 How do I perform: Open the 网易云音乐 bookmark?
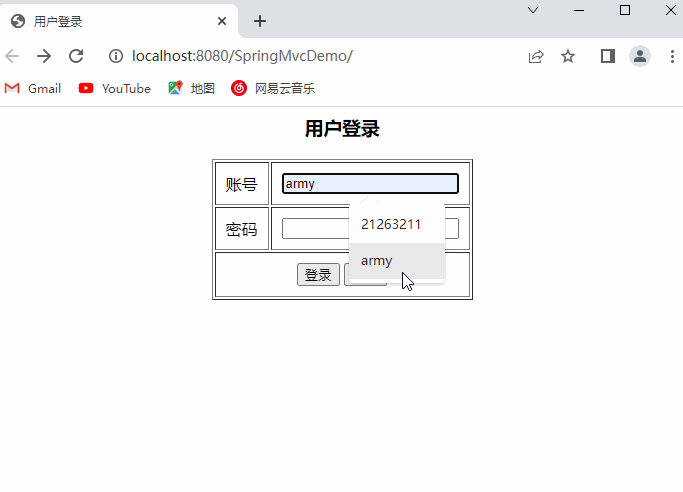coord(273,88)
